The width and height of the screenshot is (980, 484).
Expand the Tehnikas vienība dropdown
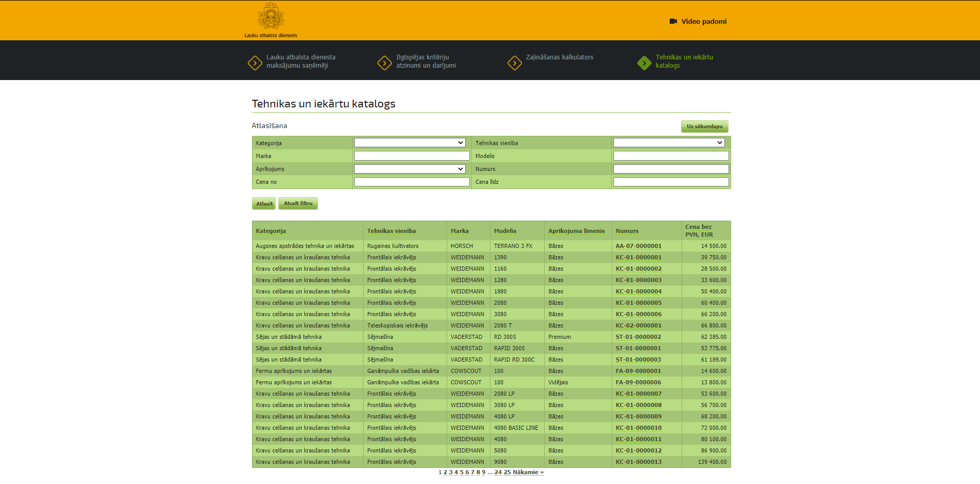(669, 143)
